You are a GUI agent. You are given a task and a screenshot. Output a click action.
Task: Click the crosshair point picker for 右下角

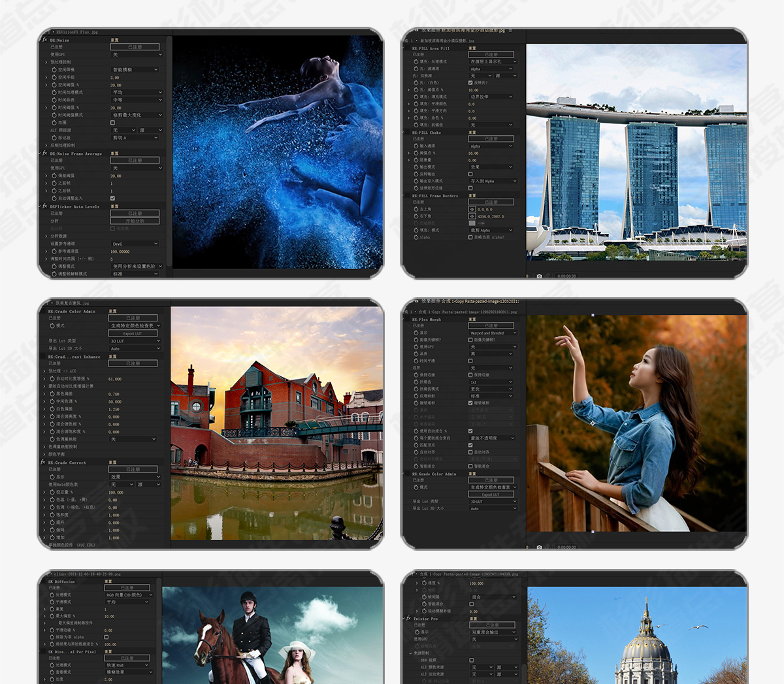(472, 216)
